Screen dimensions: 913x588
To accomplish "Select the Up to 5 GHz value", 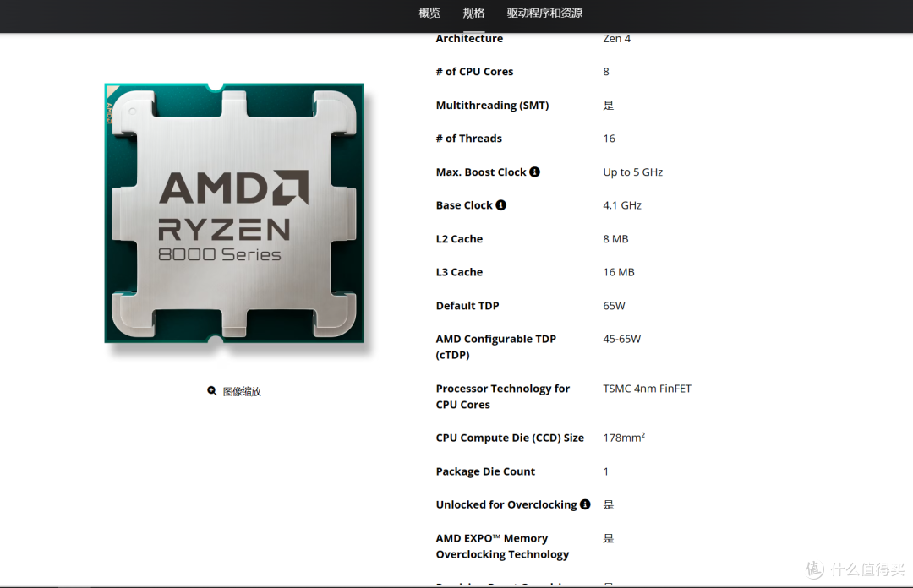I will [x=633, y=172].
